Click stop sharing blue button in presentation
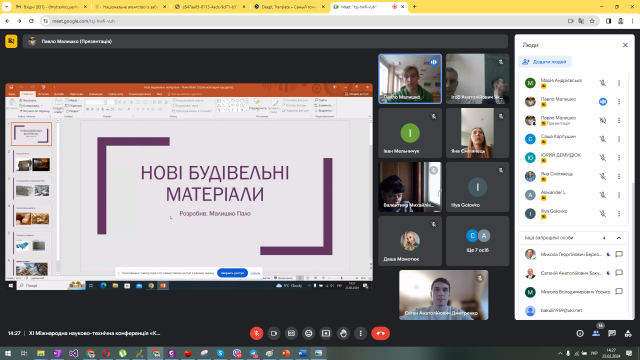 point(232,273)
